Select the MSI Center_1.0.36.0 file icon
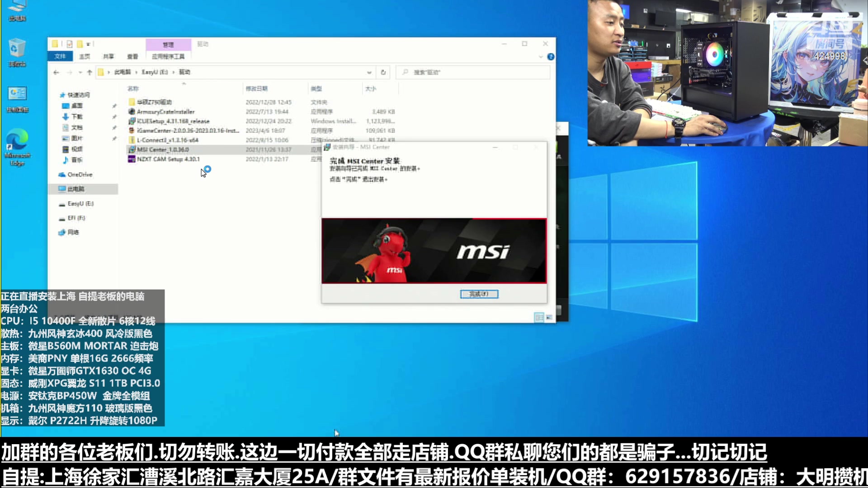 132,150
